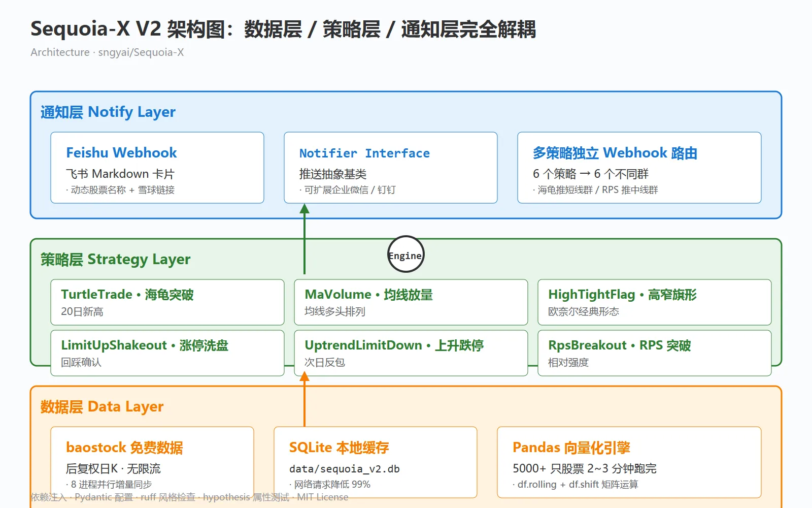812x508 pixels.
Task: Click "8 进程并行增量同步" note
Action: coord(109,485)
